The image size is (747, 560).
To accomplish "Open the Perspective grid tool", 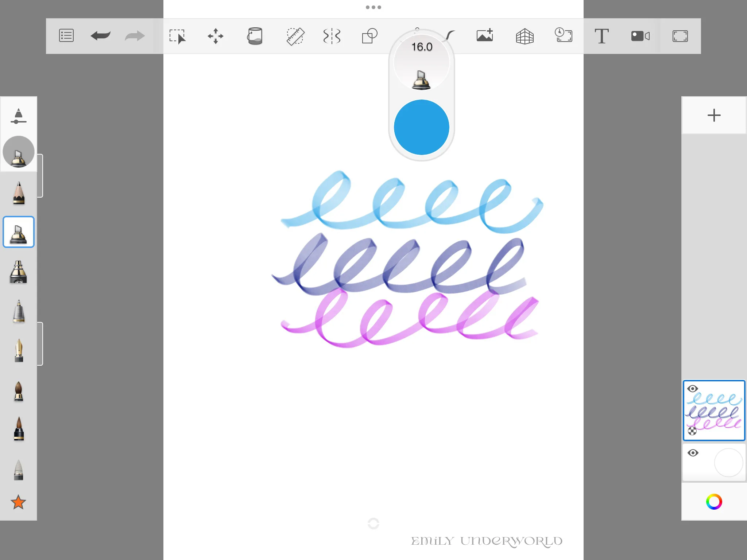I will pos(525,36).
